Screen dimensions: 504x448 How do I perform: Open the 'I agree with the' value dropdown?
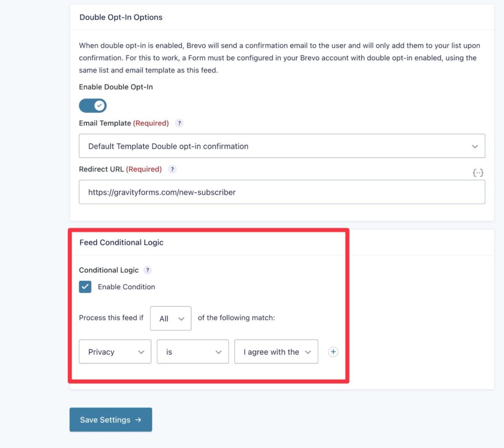pos(276,352)
